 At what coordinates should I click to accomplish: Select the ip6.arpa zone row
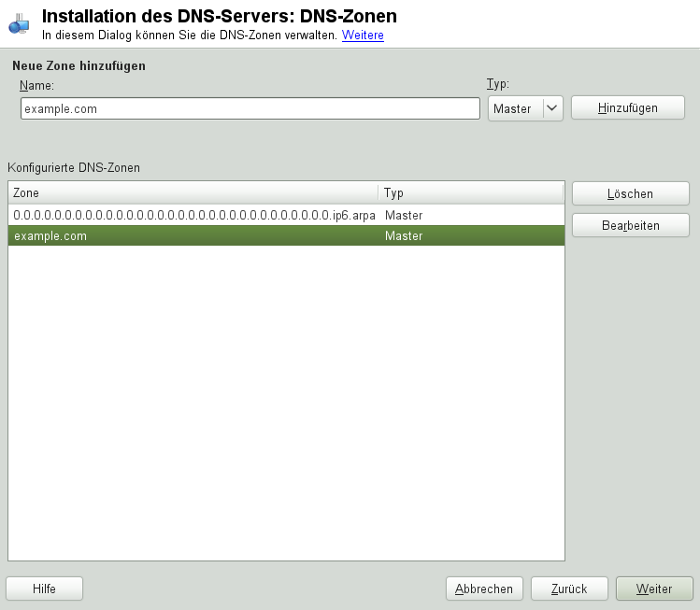[x=286, y=215]
